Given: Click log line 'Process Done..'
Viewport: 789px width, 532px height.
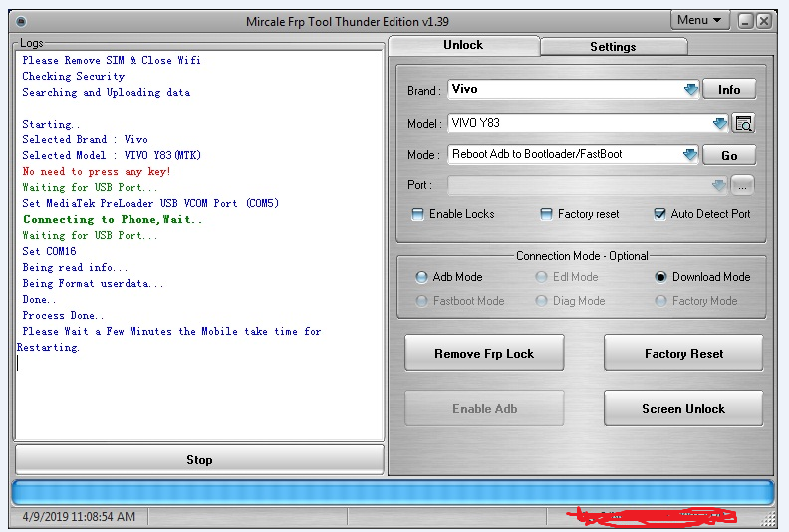Looking at the screenshot, I should (63, 315).
